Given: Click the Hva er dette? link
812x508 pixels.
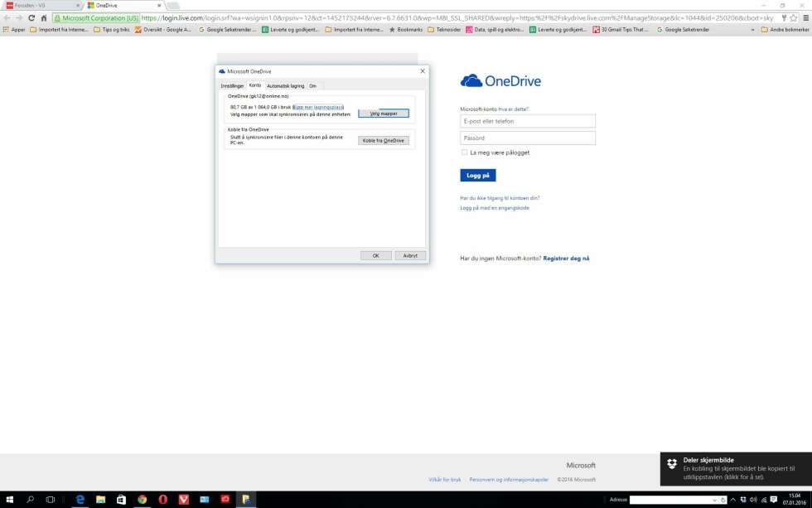Looking at the screenshot, I should (513, 109).
